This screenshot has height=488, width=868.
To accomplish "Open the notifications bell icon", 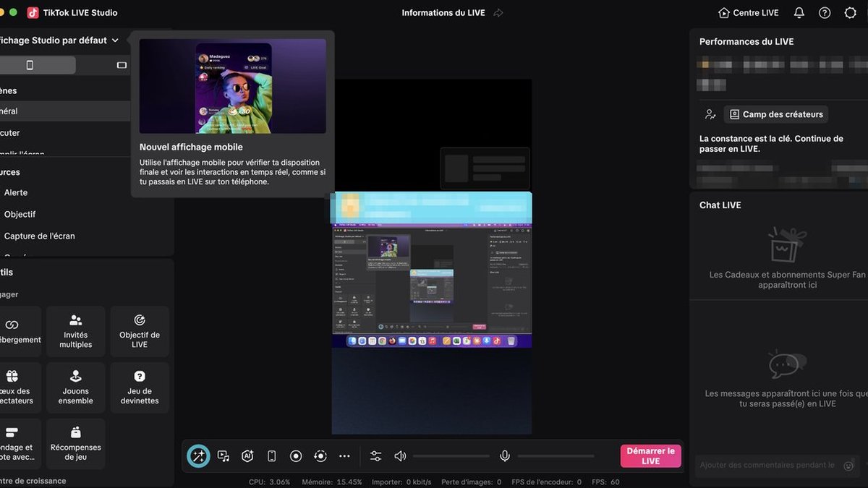I will [799, 13].
